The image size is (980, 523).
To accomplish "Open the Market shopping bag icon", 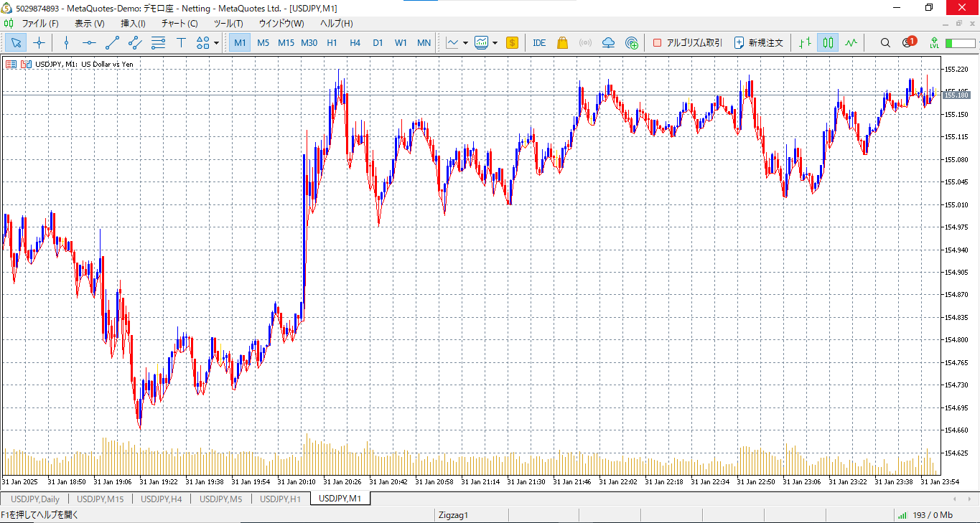I will (x=562, y=43).
